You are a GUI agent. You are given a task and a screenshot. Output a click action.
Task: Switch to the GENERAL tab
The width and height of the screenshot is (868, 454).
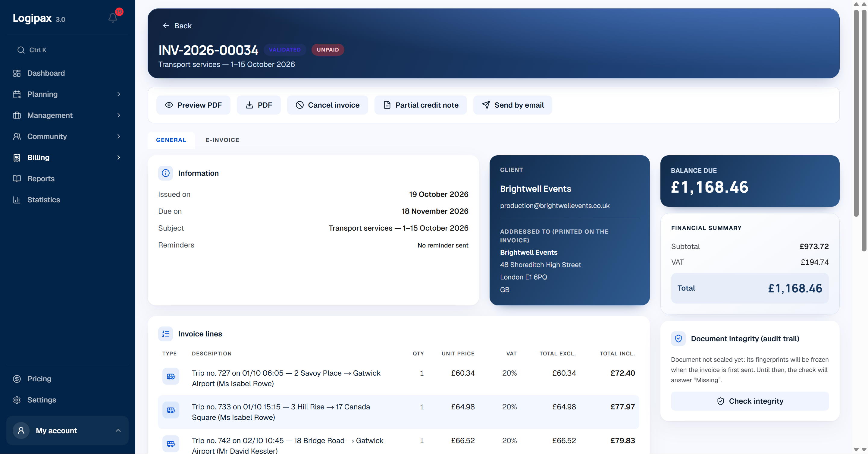coord(171,140)
